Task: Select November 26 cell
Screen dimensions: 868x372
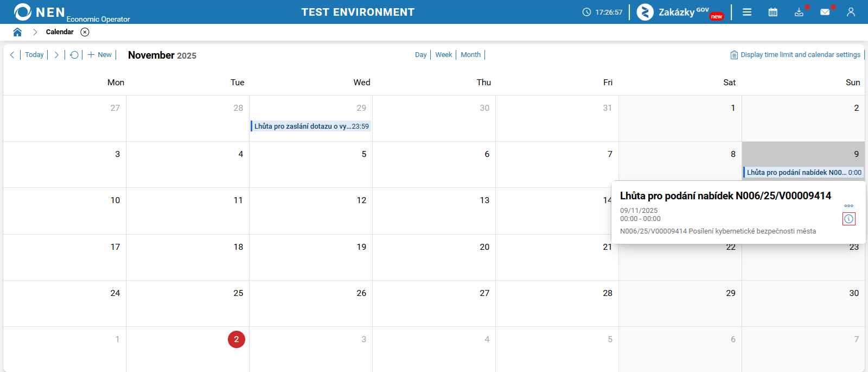Action: pos(311,304)
